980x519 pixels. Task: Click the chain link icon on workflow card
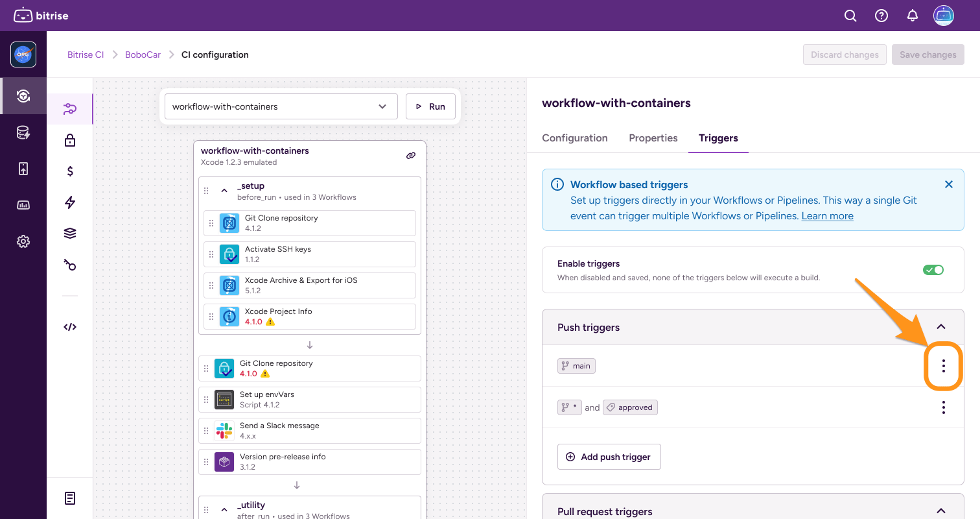(x=411, y=156)
